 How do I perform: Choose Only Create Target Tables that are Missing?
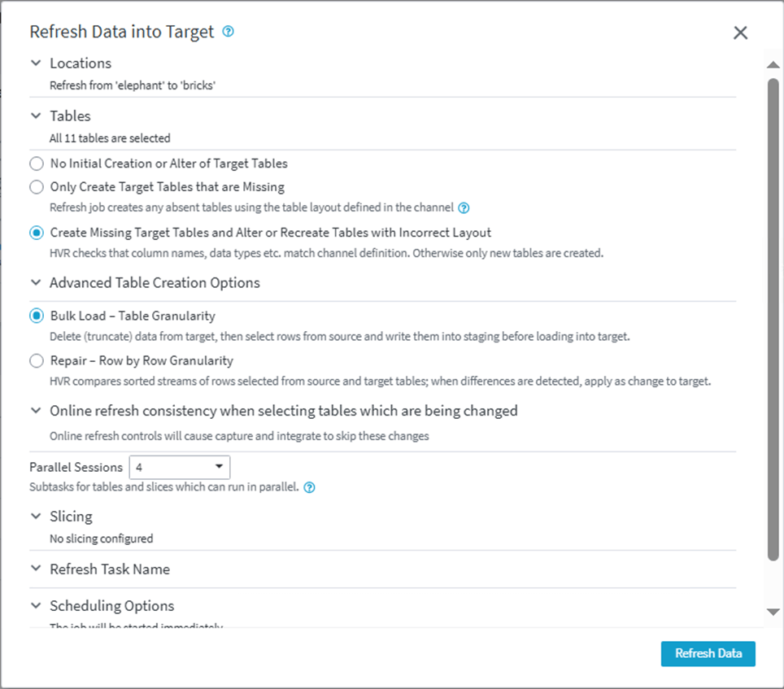point(37,187)
